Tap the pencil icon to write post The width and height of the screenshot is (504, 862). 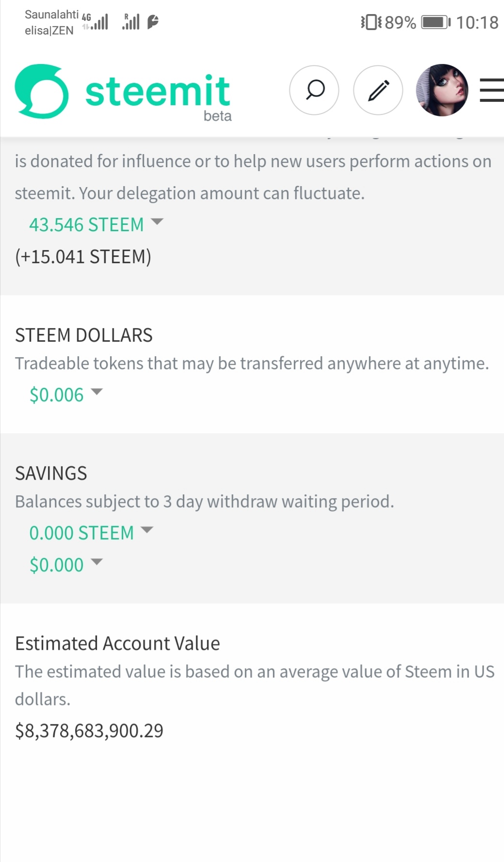pos(378,90)
